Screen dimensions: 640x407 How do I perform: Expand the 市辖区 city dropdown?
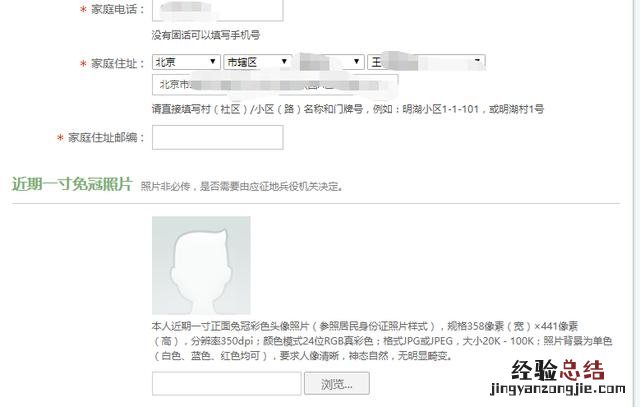point(258,62)
